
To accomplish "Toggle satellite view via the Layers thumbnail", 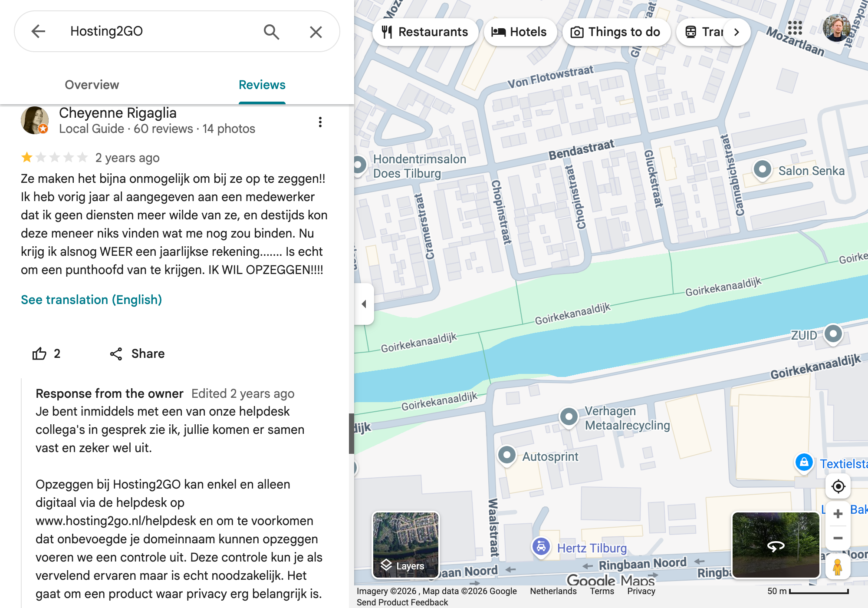I will coord(405,546).
